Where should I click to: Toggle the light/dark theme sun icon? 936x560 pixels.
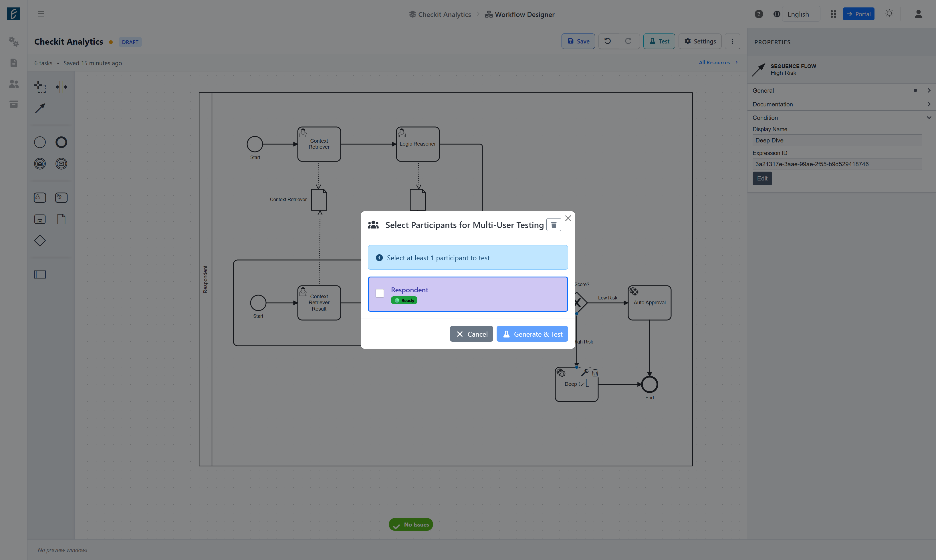click(x=889, y=13)
